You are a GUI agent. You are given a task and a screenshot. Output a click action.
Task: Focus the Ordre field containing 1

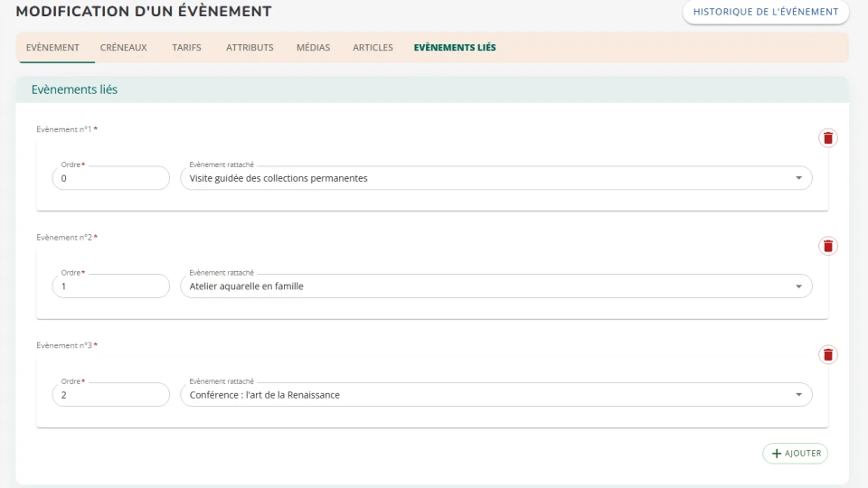point(110,286)
